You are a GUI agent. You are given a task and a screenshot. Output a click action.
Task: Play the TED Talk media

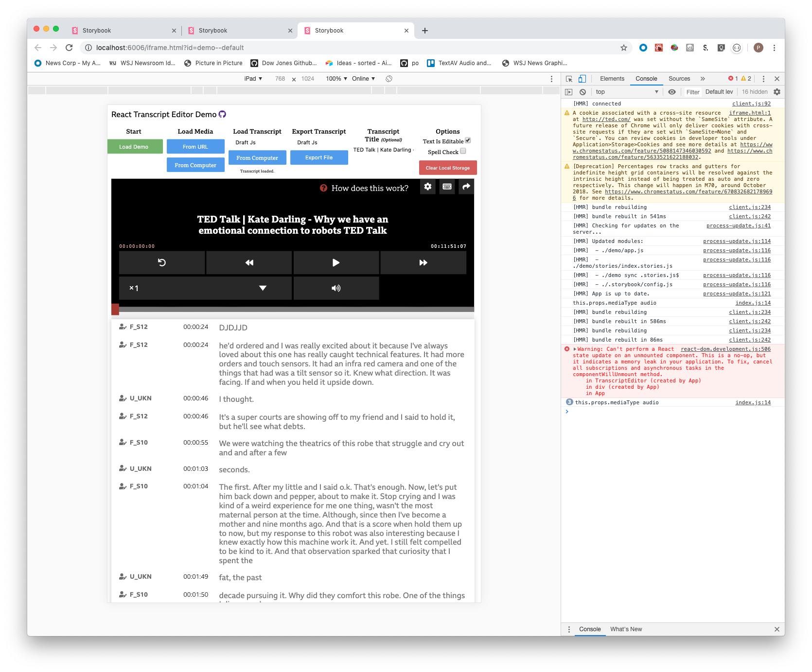(336, 262)
